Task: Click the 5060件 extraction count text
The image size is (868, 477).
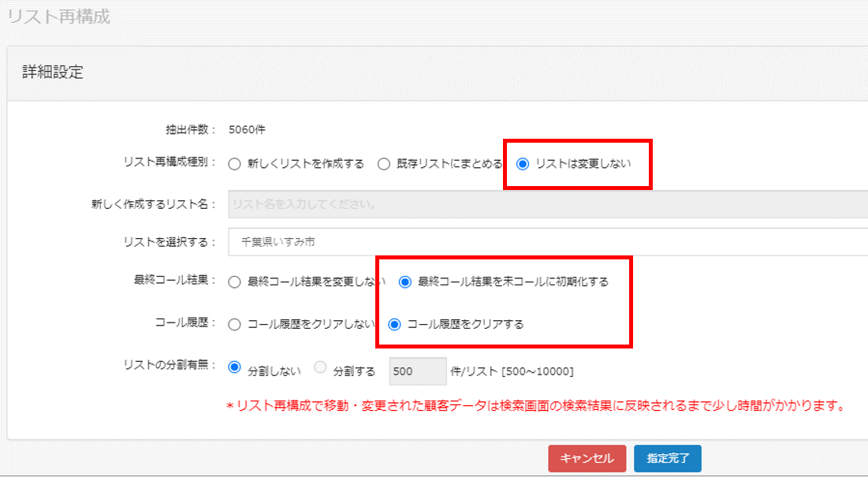Action: [x=247, y=129]
